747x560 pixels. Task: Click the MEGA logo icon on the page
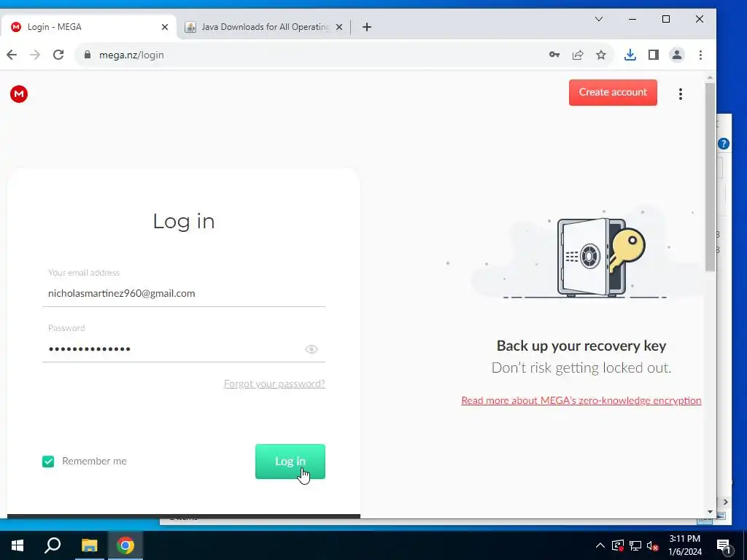tap(19, 94)
